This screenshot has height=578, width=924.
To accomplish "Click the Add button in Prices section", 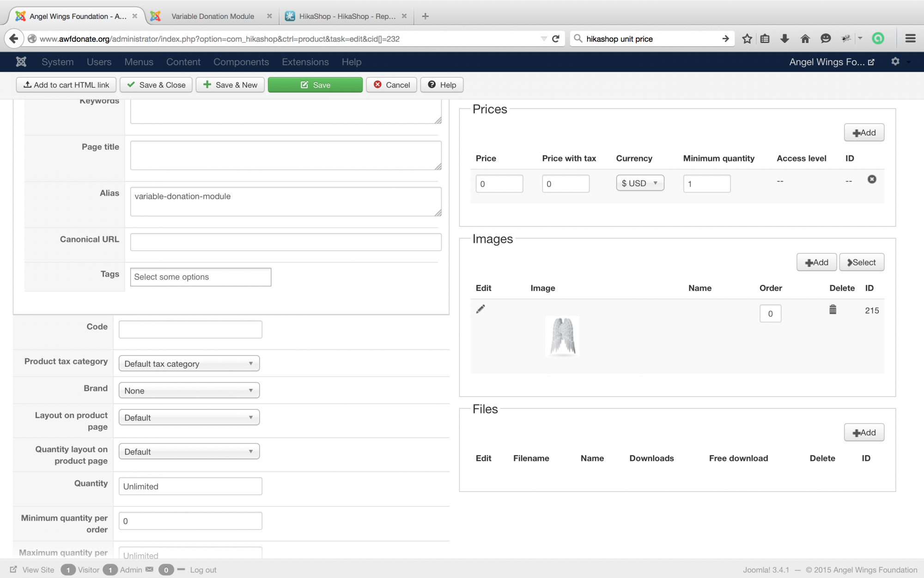I will (x=864, y=133).
